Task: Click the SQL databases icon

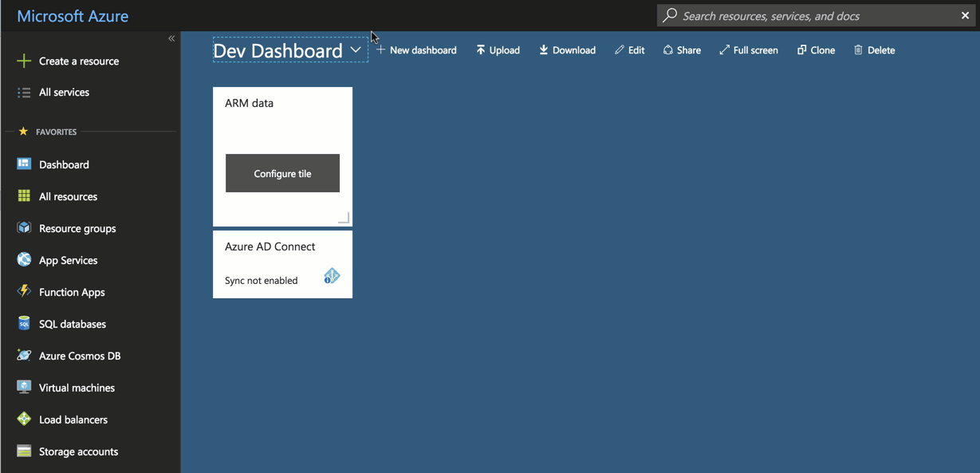Action: [24, 324]
